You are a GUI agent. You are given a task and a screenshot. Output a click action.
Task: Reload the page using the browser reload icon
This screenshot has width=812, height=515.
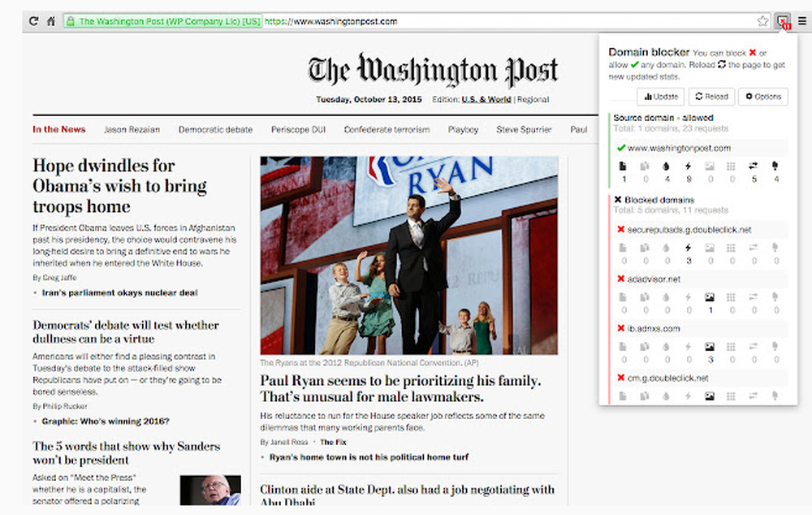point(33,21)
